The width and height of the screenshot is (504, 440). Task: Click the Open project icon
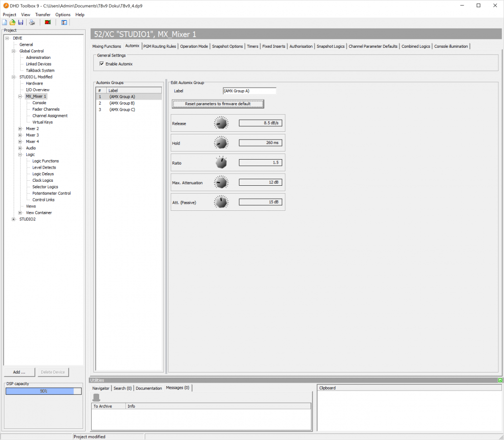click(x=12, y=22)
